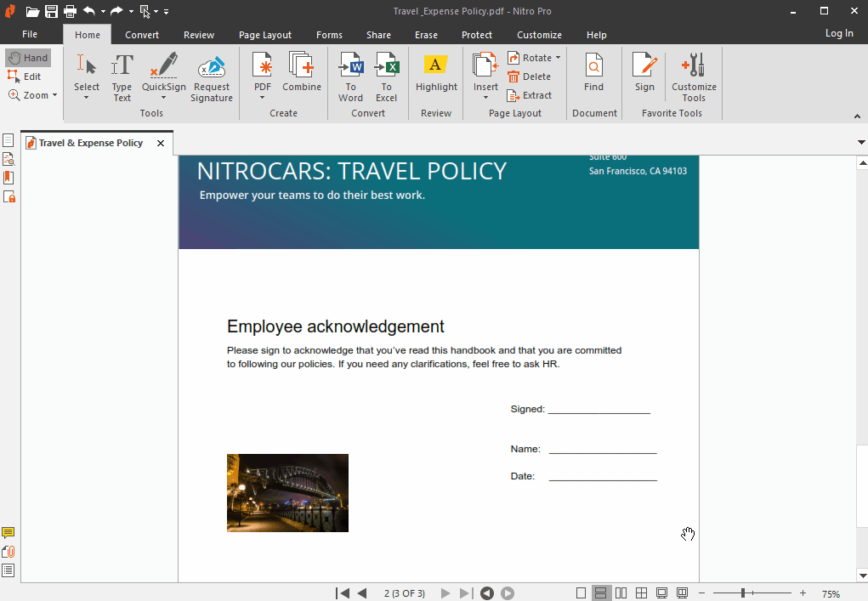
Task: Open the Protect ribbon tab
Action: 477,35
